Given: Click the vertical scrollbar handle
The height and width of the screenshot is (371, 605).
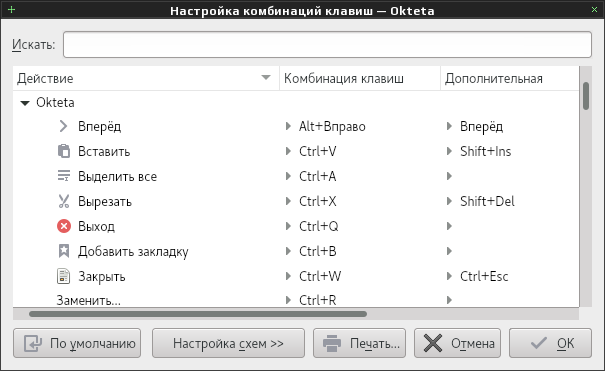Looking at the screenshot, I should [x=586, y=96].
